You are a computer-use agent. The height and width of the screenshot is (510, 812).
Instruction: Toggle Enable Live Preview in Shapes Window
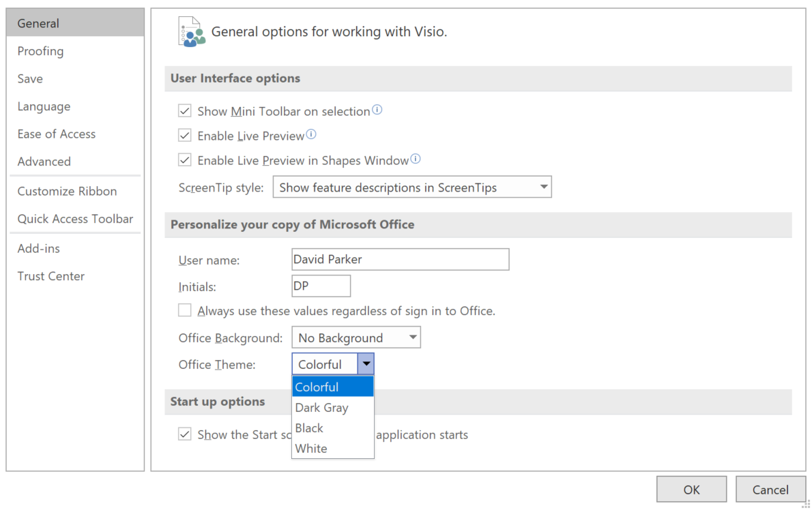(184, 159)
